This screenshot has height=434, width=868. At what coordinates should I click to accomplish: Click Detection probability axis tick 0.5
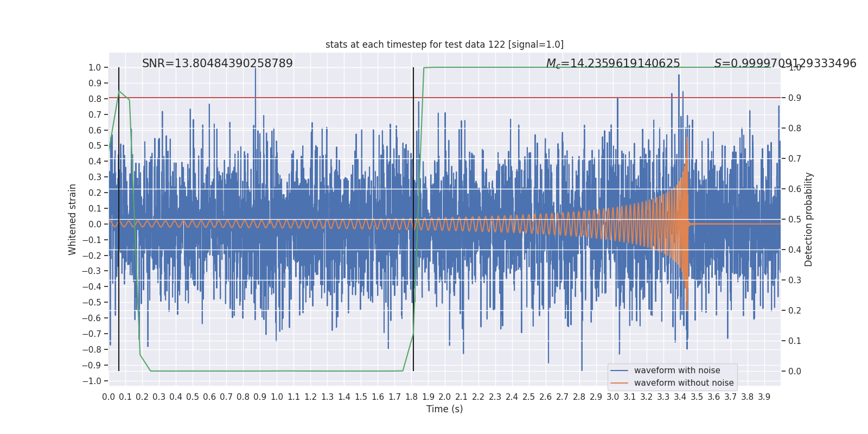click(x=795, y=220)
